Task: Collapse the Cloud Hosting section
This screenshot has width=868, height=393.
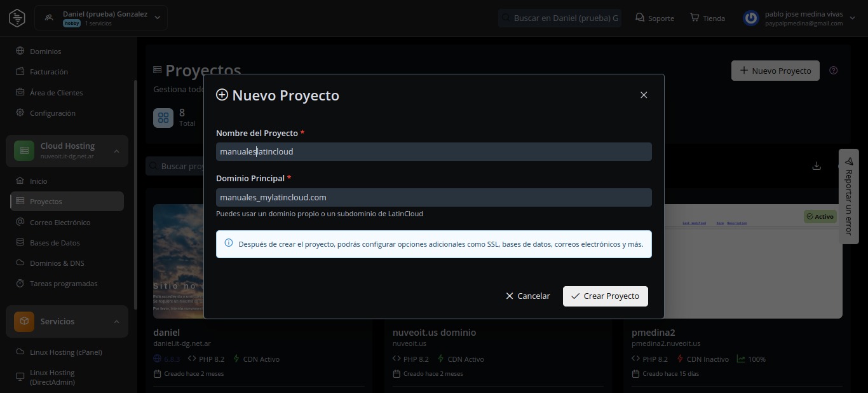Action: (x=116, y=151)
